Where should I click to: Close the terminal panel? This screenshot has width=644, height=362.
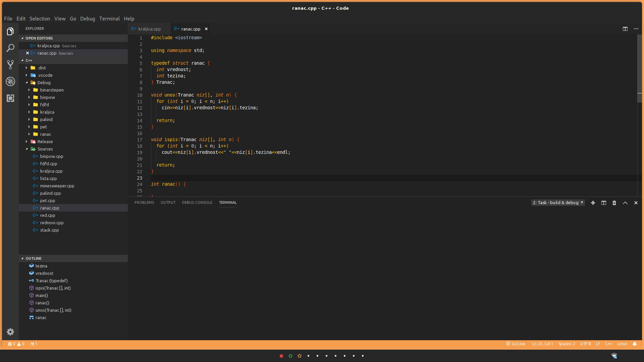[x=636, y=203]
